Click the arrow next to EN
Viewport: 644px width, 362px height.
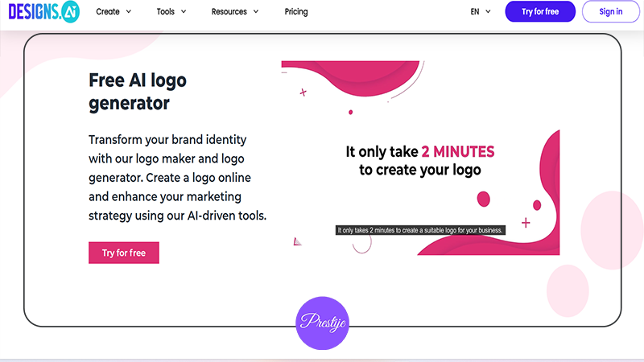click(488, 12)
